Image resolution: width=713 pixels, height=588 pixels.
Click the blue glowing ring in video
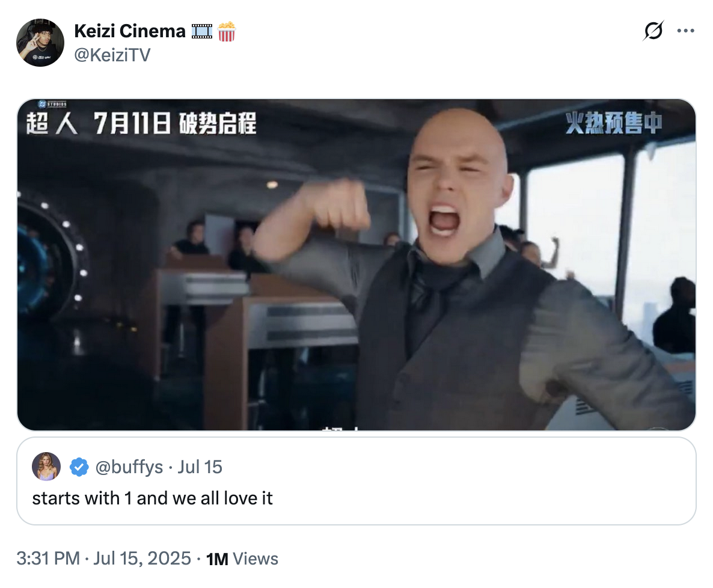(x=49, y=259)
